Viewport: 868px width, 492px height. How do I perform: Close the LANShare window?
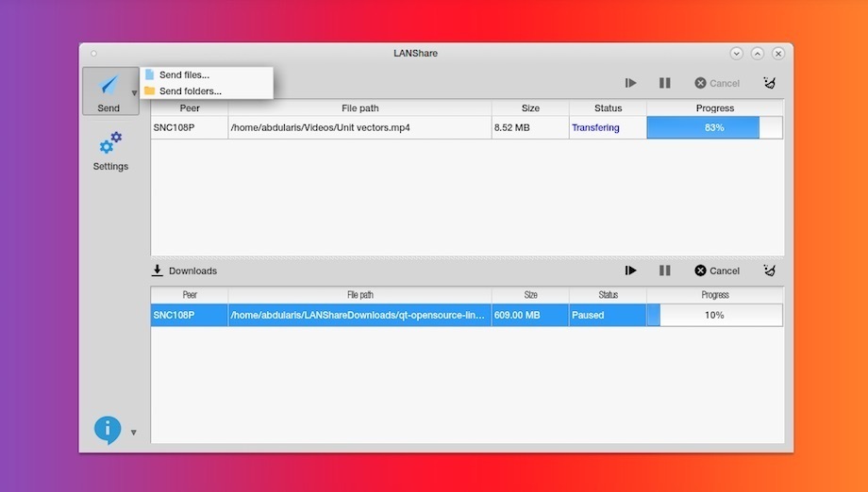click(x=778, y=53)
